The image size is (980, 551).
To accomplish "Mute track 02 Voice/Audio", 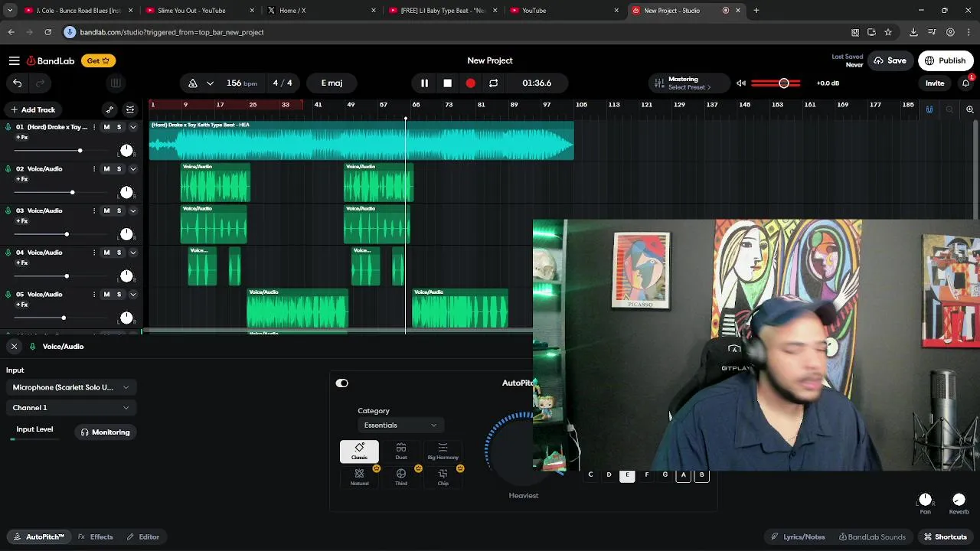I will [106, 169].
